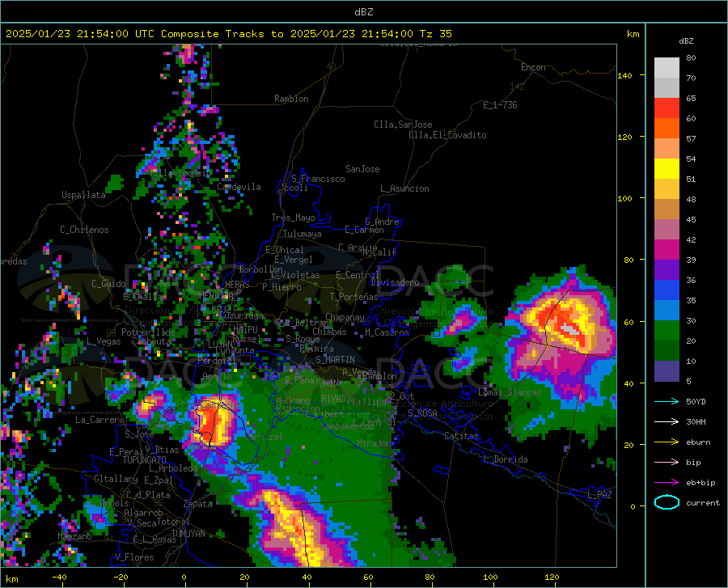Click the Clla.SanJose place label
The width and height of the screenshot is (728, 588).
coord(403,125)
